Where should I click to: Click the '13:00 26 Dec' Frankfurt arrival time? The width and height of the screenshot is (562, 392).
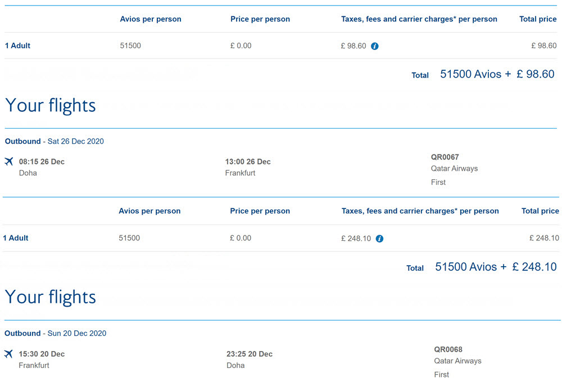point(248,162)
